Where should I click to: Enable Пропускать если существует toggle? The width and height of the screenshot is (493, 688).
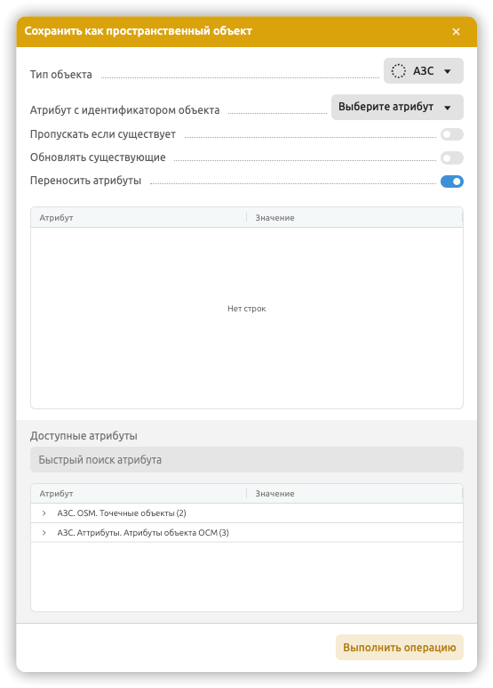pyautogui.click(x=452, y=134)
